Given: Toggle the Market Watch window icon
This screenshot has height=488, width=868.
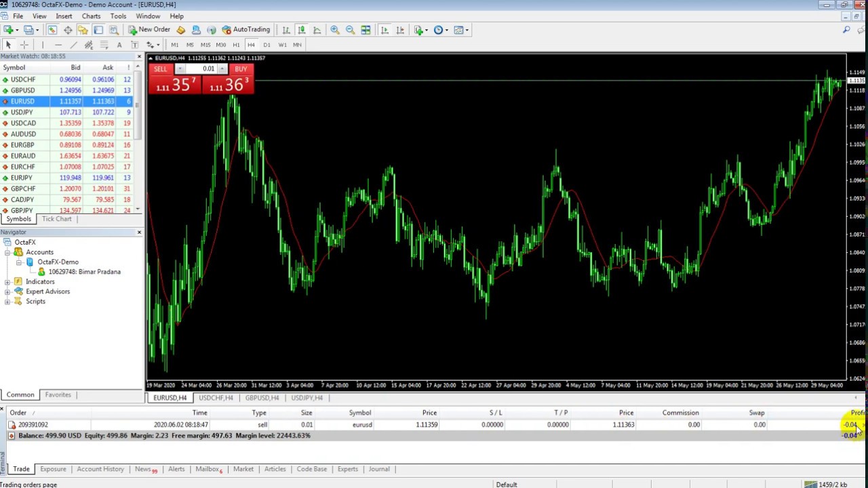Looking at the screenshot, I should point(52,30).
